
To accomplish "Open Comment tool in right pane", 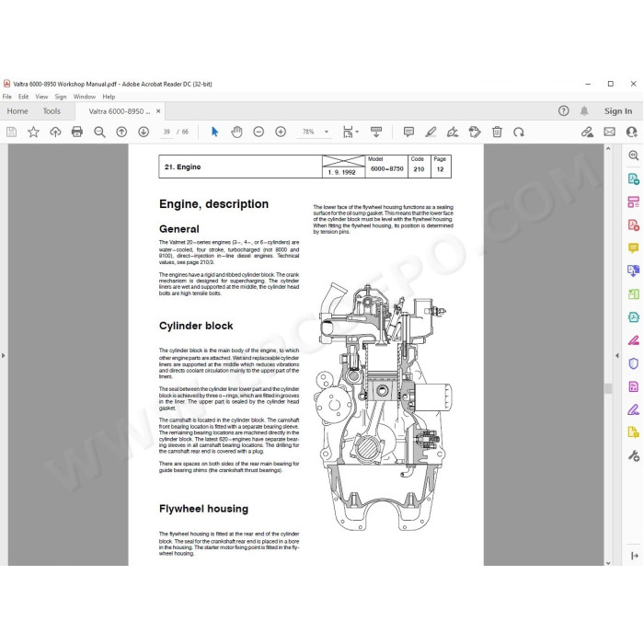I will [633, 247].
